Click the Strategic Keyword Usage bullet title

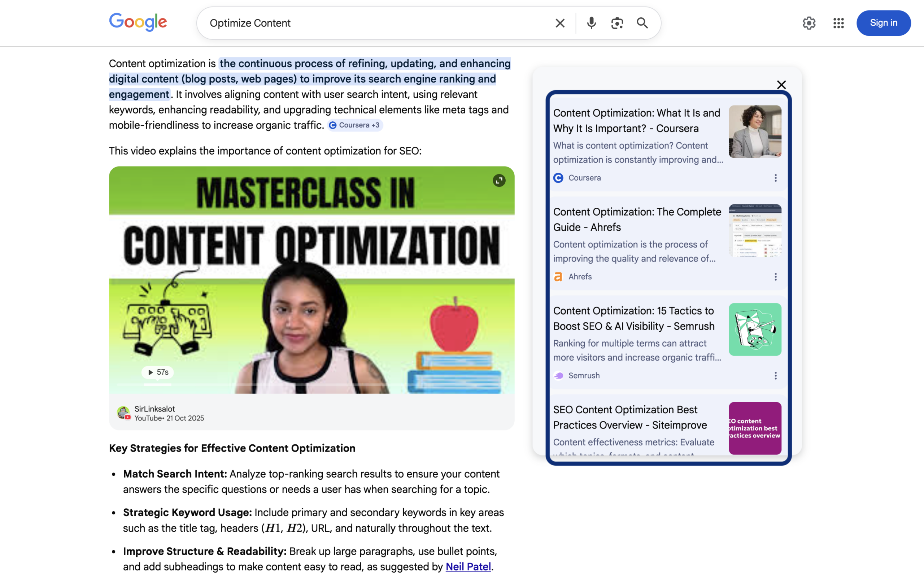187,513
